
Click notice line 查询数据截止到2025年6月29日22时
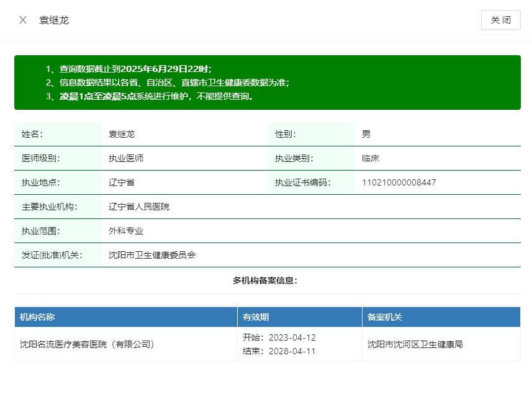(x=135, y=69)
